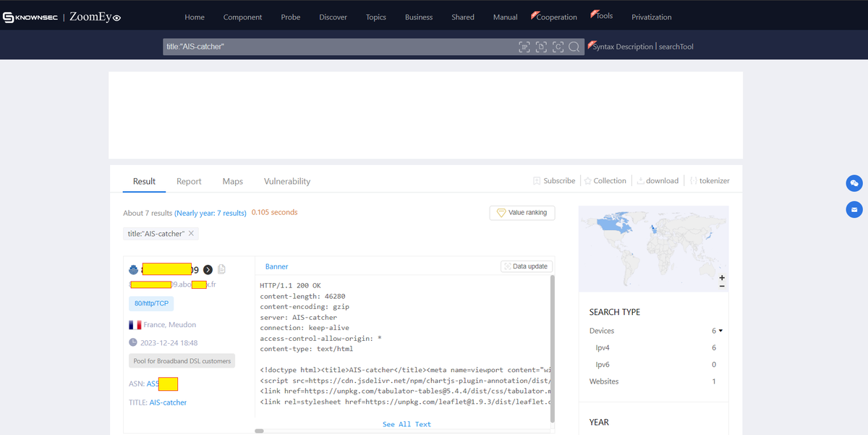Open the Home menu item
Image resolution: width=868 pixels, height=435 pixels.
tap(195, 17)
